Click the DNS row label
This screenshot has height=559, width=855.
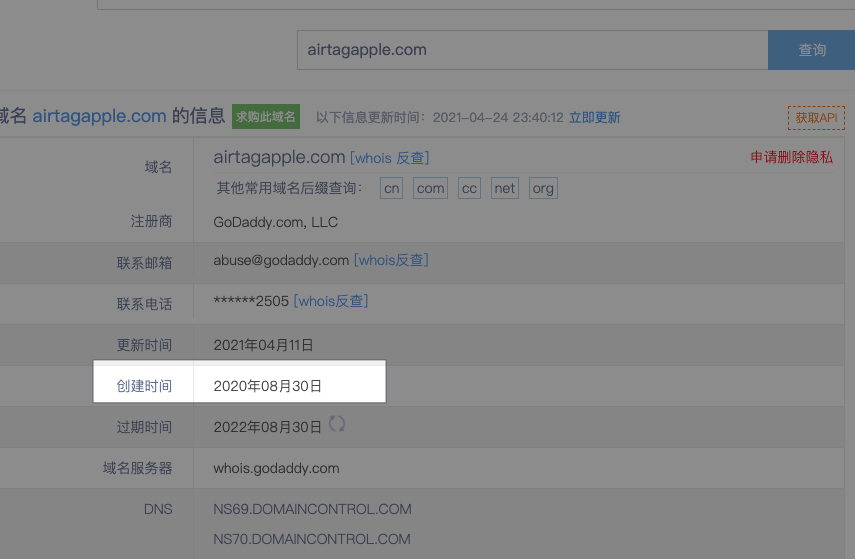(158, 509)
